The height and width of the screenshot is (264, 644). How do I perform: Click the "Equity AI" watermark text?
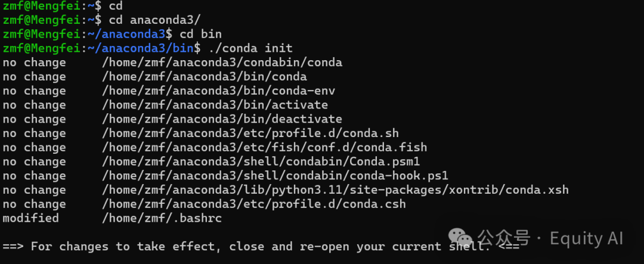tap(587, 238)
